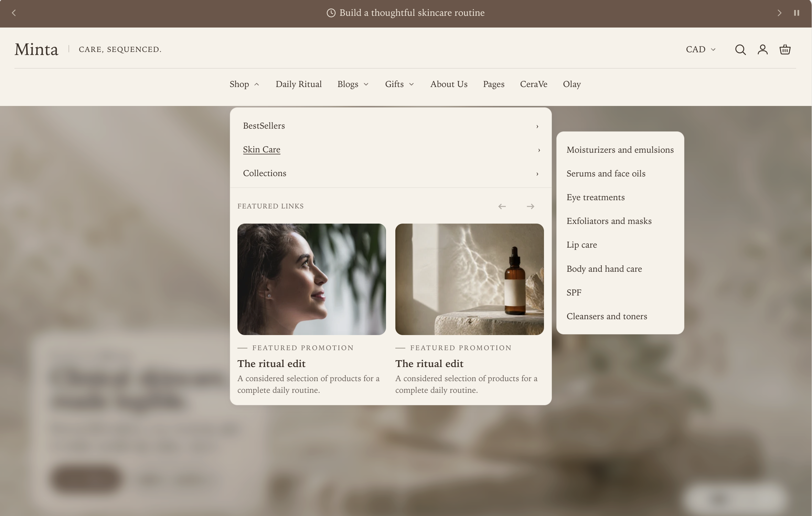Open Body and hand care
Screen dimensions: 812x516
604,269
